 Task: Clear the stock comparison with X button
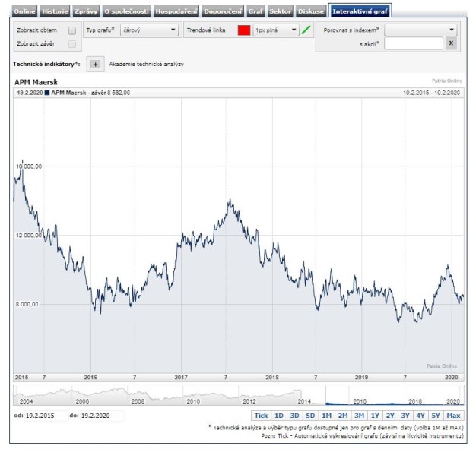[451, 44]
